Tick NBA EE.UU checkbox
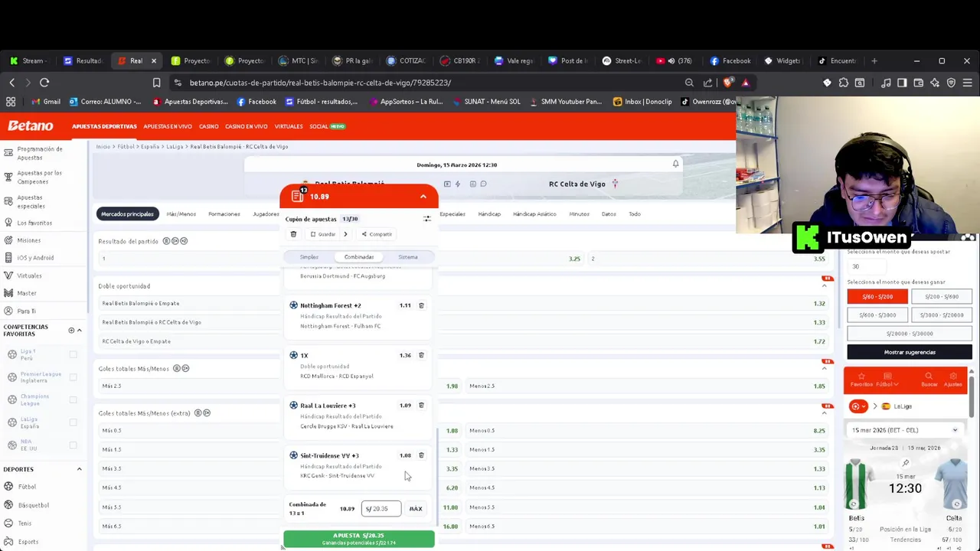Image resolution: width=980 pixels, height=551 pixels. coord(73,445)
